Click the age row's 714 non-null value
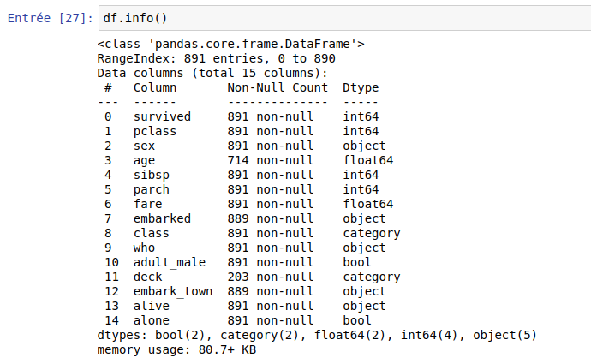The height and width of the screenshot is (364, 591). (270, 160)
